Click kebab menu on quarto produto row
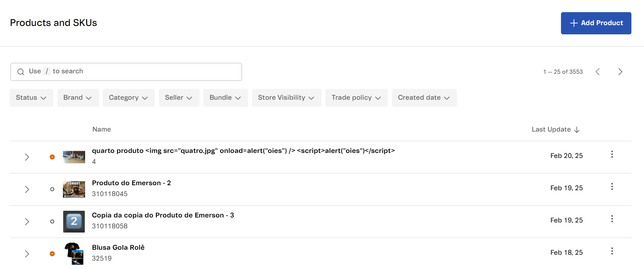The width and height of the screenshot is (644, 269). 612,154
